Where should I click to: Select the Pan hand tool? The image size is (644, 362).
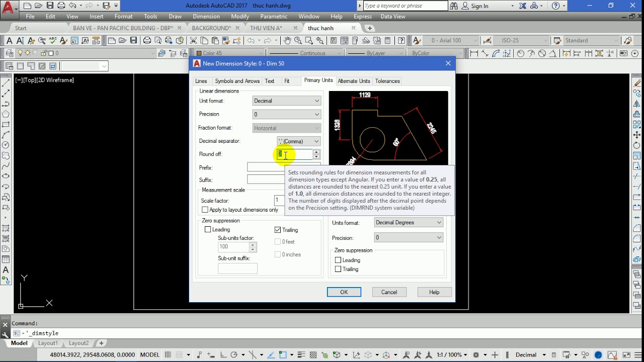tap(287, 41)
